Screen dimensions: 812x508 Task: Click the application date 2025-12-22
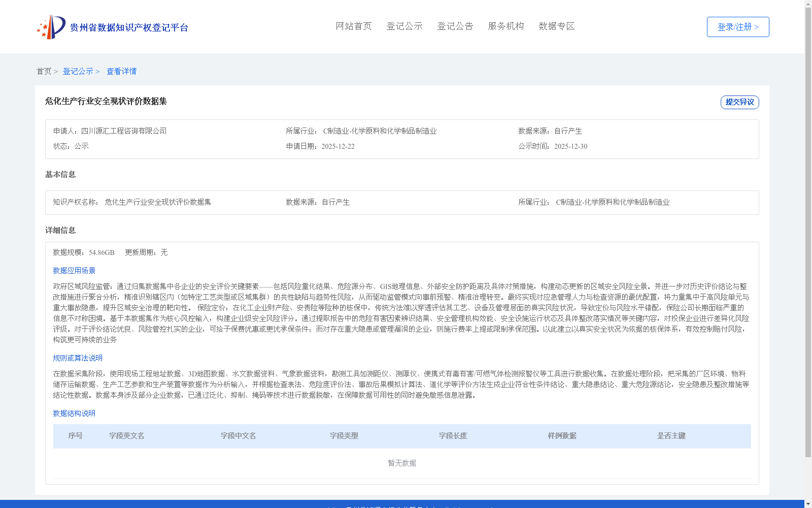point(338,146)
